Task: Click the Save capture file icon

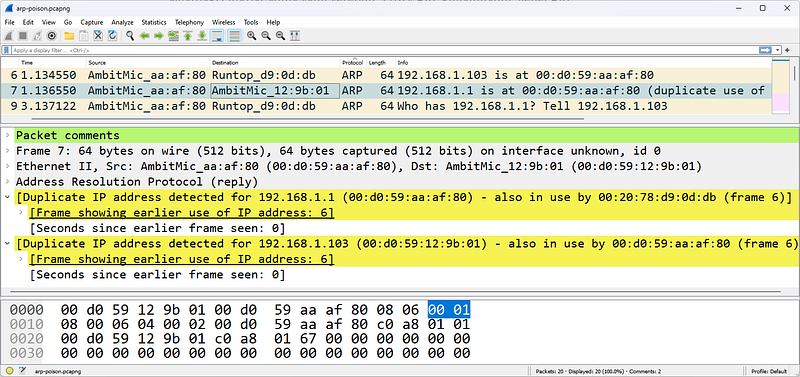Action: click(83, 36)
